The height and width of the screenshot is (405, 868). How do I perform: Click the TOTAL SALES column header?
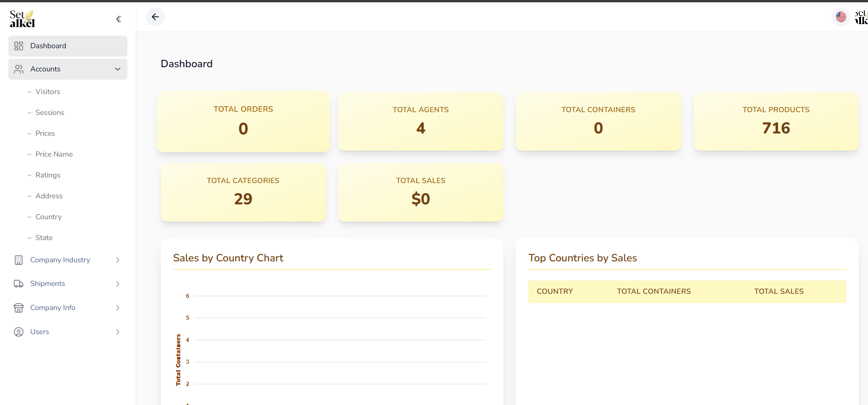(779, 291)
